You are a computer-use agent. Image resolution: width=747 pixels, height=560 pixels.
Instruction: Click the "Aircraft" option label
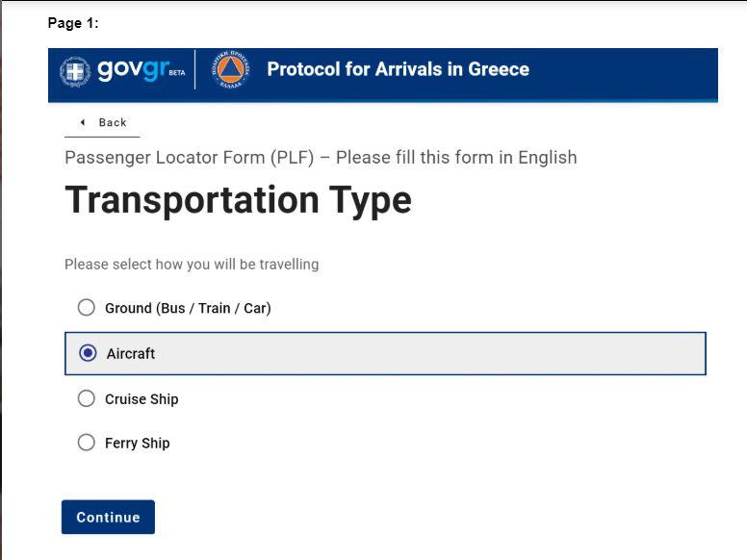point(131,353)
